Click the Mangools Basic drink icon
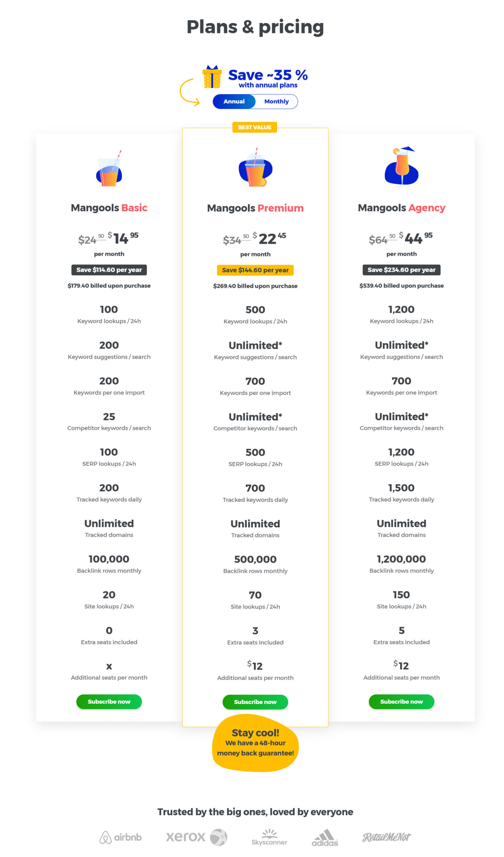This screenshot has height=857, width=504. [x=109, y=169]
